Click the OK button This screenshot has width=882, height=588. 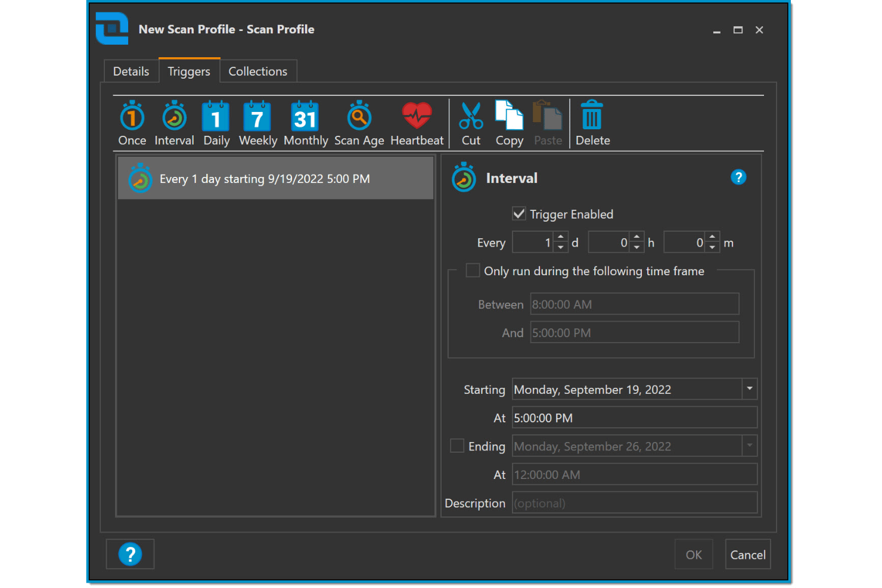(694, 555)
